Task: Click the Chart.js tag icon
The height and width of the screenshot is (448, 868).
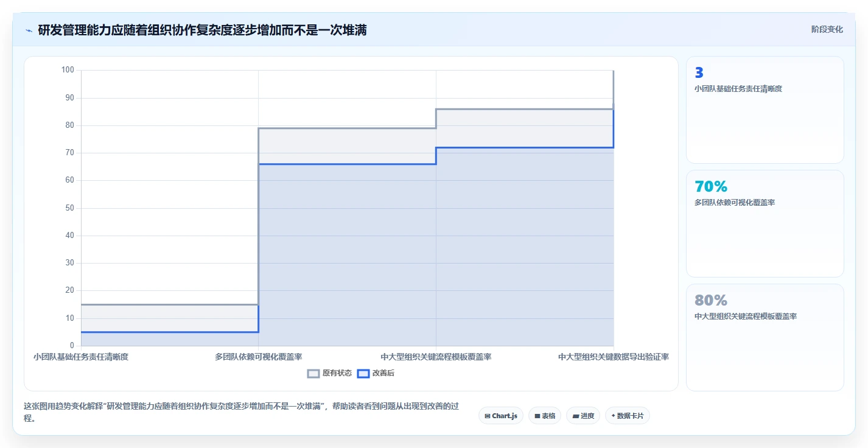Action: (x=488, y=416)
